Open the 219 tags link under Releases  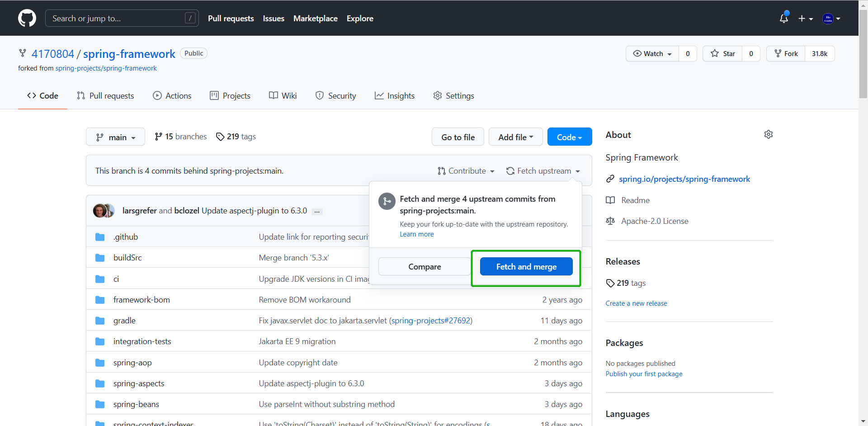[626, 283]
